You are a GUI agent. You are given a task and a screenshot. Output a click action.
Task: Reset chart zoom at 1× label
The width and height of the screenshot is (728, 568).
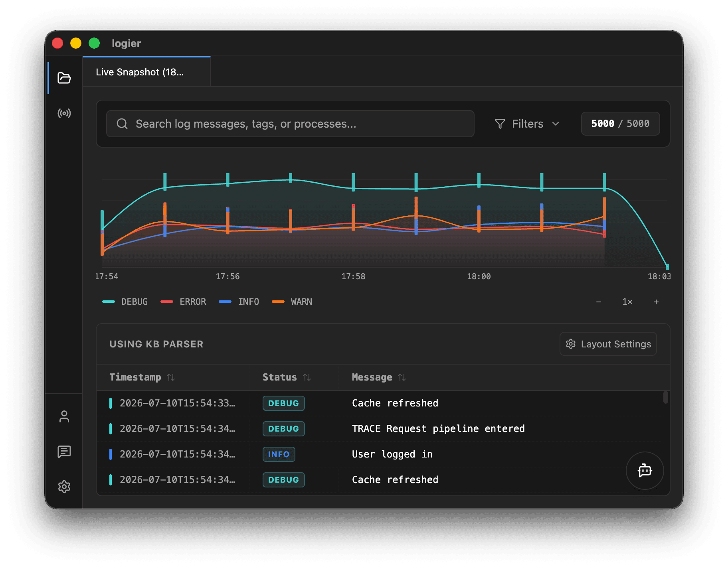coord(627,302)
